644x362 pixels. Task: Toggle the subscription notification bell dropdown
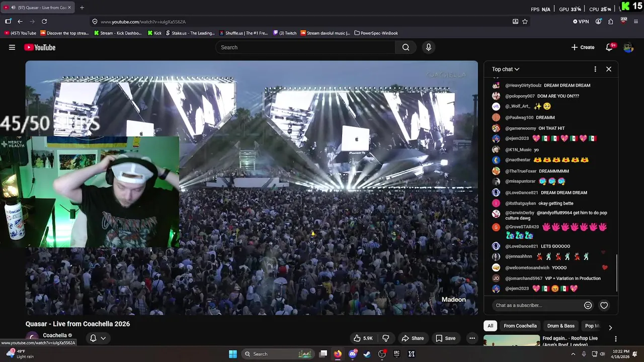(x=98, y=338)
